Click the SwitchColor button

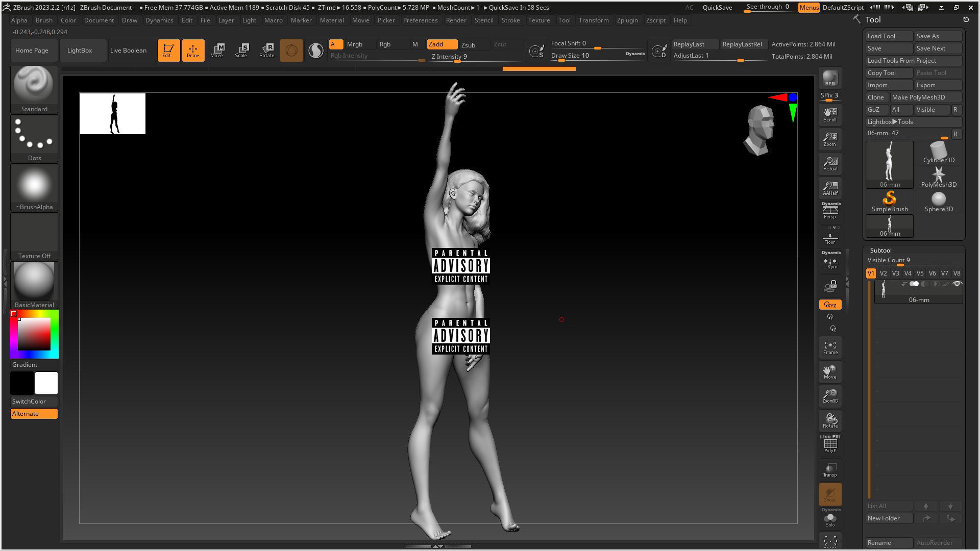[x=34, y=401]
